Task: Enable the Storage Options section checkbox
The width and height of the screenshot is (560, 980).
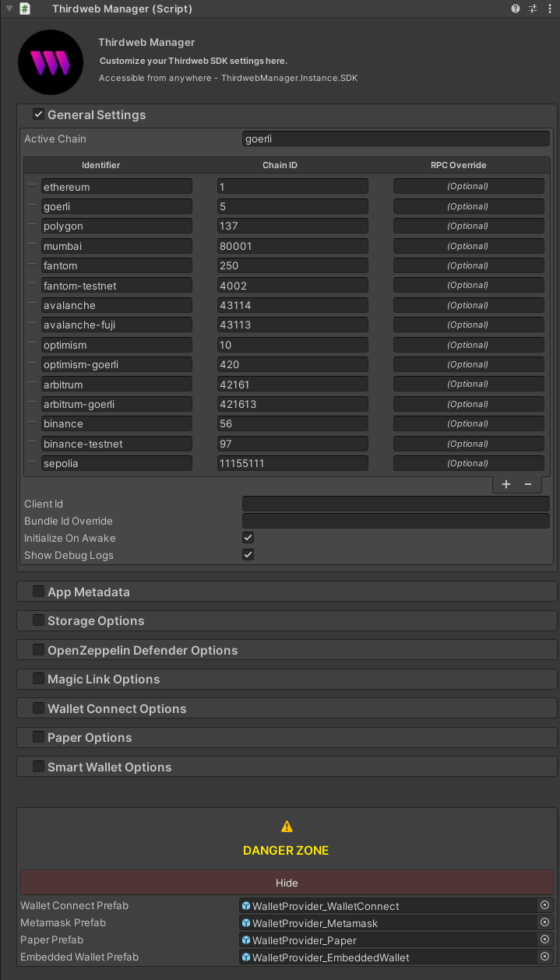Action: pos(38,620)
